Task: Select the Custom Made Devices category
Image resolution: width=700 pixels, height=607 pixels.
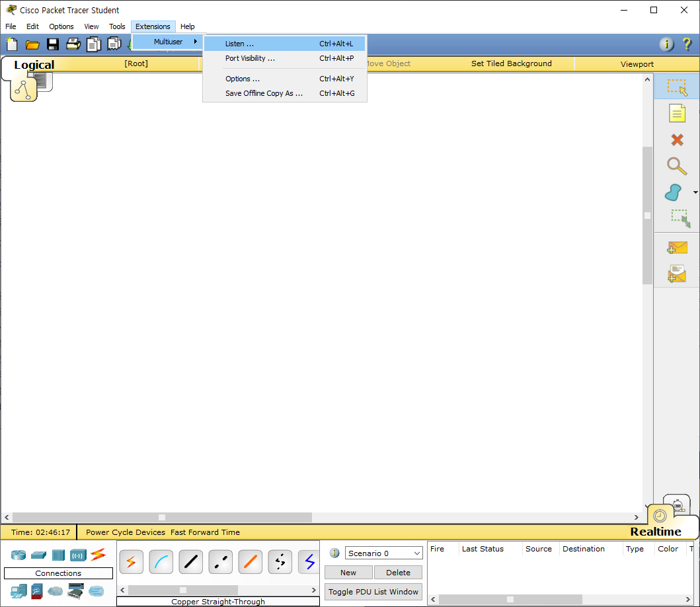Action: click(x=76, y=591)
